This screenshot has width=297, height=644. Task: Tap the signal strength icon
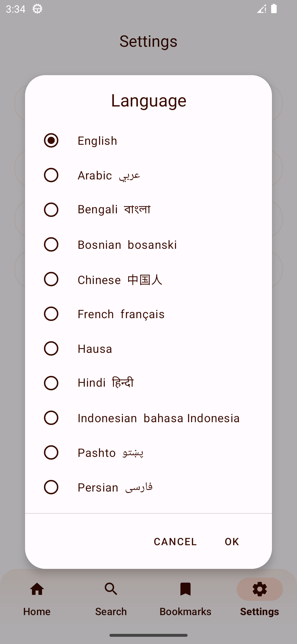tap(261, 9)
